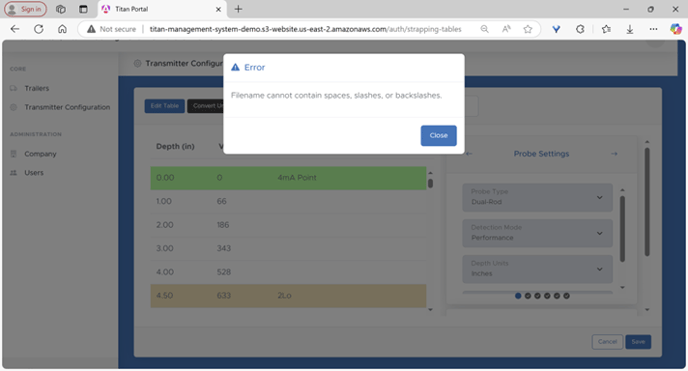Click the Save button
Image resolution: width=688 pixels, height=371 pixels.
[x=638, y=342]
